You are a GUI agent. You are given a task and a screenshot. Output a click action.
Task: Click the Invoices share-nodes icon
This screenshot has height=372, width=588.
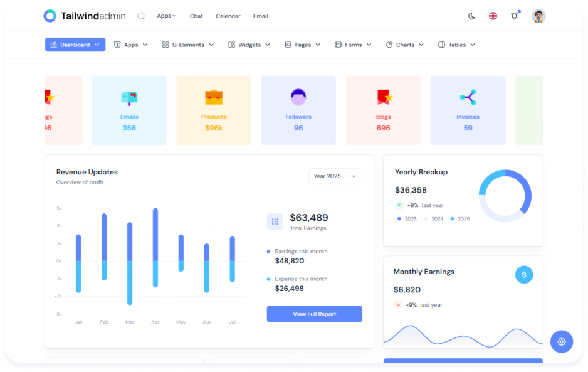click(x=468, y=97)
